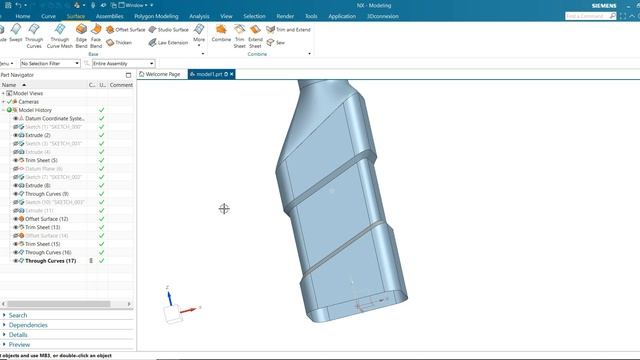Sort navigator by Name column header
The width and height of the screenshot is (640, 360).
pyautogui.click(x=43, y=85)
